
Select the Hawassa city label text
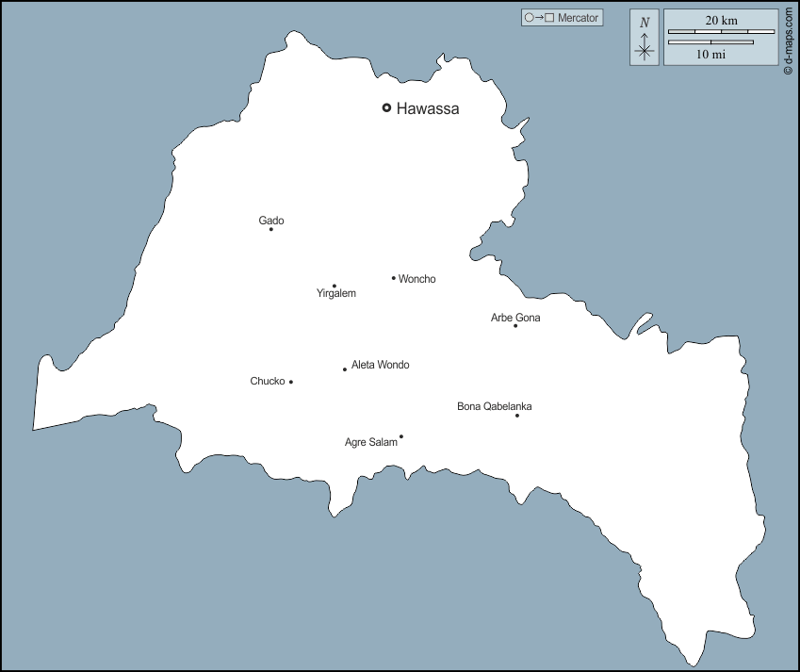coord(430,108)
